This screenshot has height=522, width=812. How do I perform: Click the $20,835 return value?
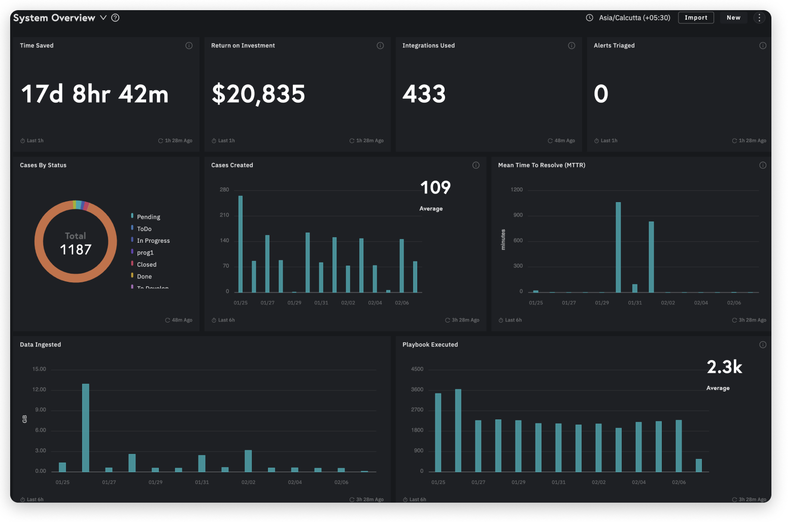tap(258, 94)
